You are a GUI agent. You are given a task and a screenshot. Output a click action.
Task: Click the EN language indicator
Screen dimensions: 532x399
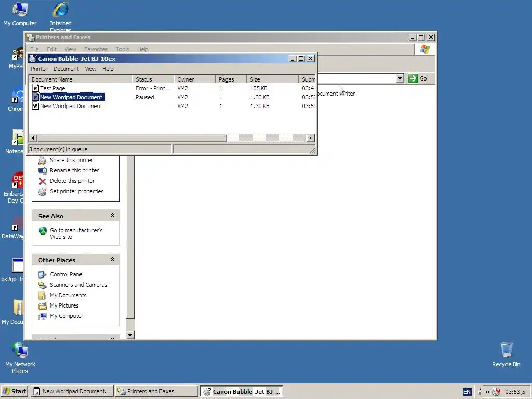[467, 392]
